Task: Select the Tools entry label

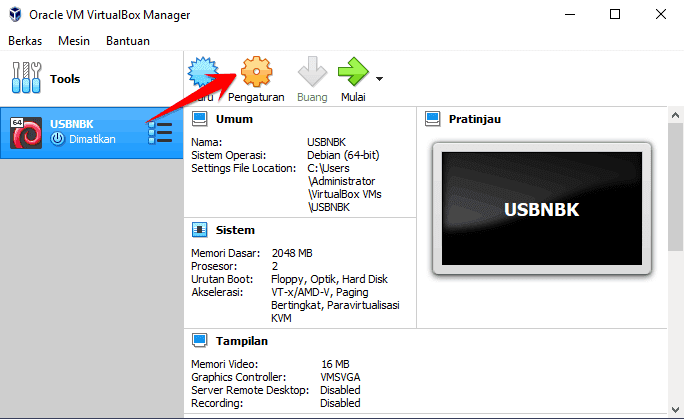Action: [65, 79]
